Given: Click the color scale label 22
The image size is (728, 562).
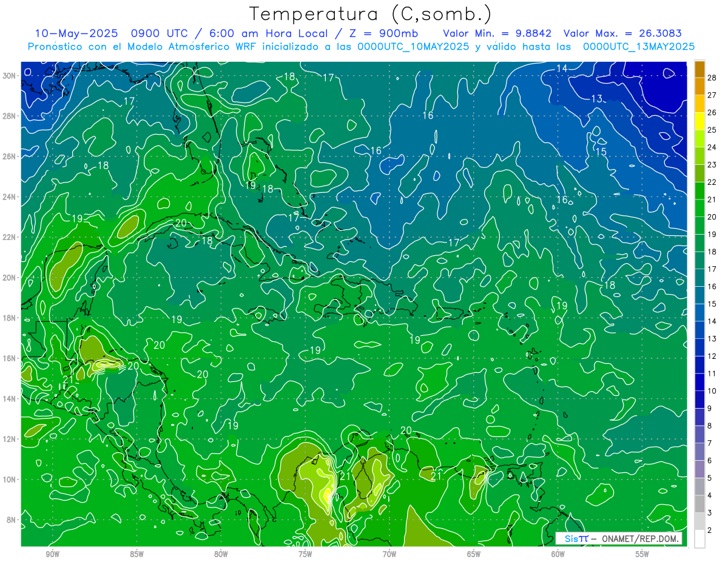Looking at the screenshot, I should click(x=712, y=182).
